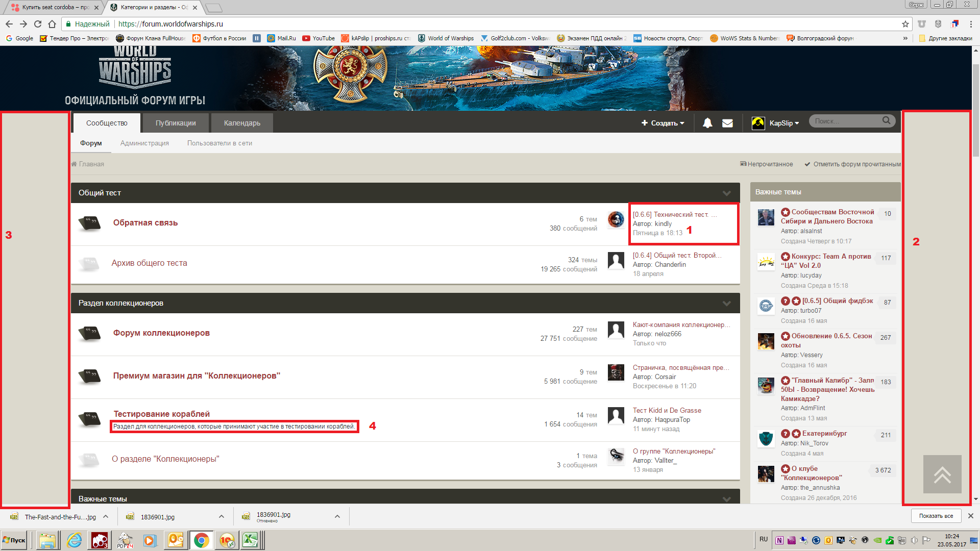Viewport: 980px width, 551px height.
Task: Switch to the Публикации tab
Action: (176, 123)
